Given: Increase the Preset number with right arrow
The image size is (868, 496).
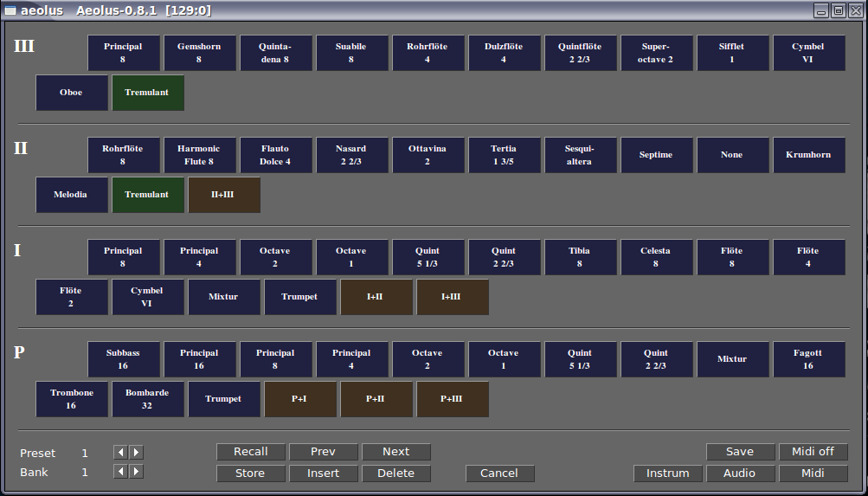Looking at the screenshot, I should (136, 452).
